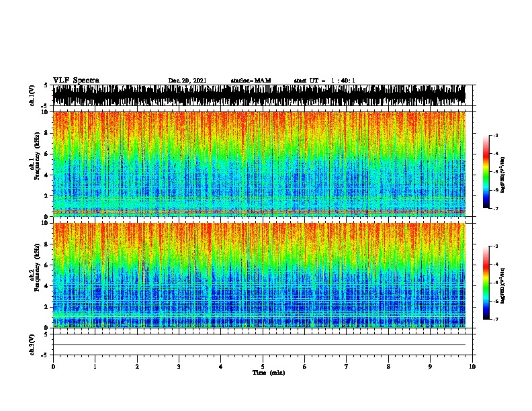Click the ch.1 colorbar label "-3"
The width and height of the screenshot is (532, 411).
click(495, 135)
